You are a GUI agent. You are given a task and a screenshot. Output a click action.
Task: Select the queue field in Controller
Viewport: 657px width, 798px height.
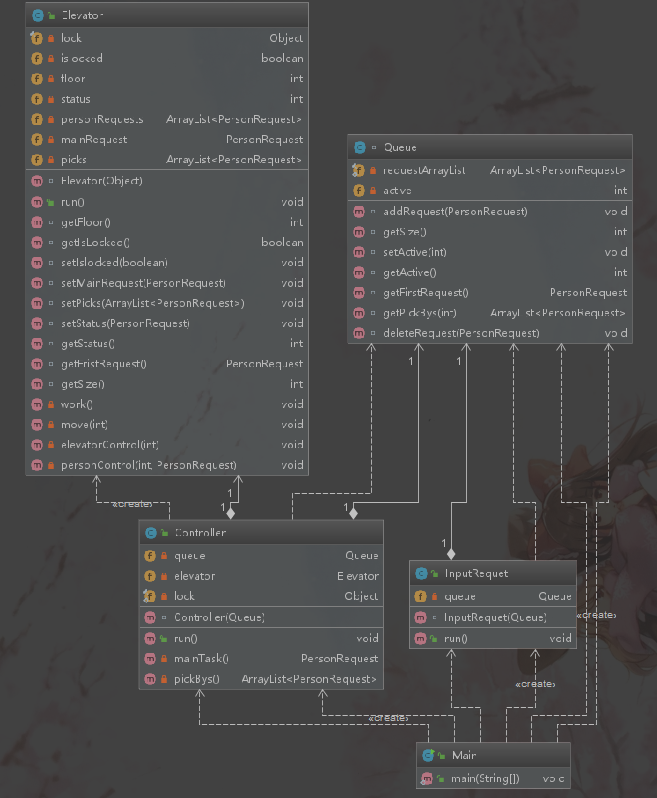click(x=190, y=556)
